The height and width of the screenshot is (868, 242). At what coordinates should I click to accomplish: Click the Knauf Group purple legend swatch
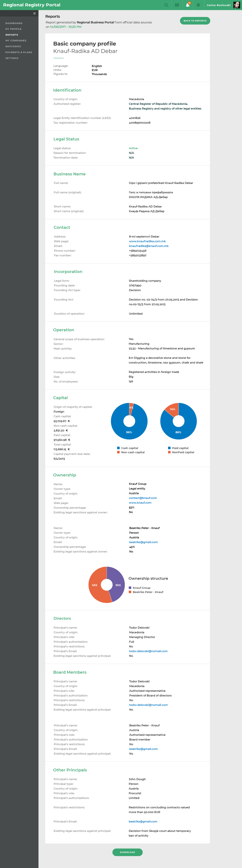130,588
